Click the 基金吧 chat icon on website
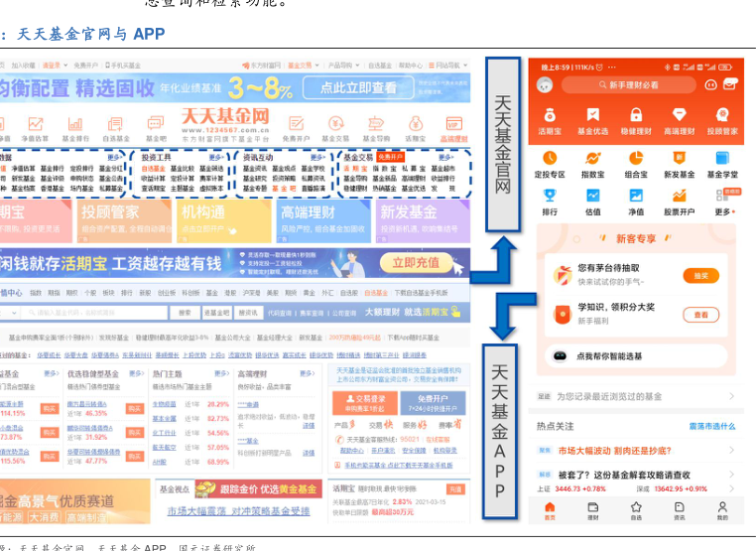The image size is (756, 551). pos(155,123)
